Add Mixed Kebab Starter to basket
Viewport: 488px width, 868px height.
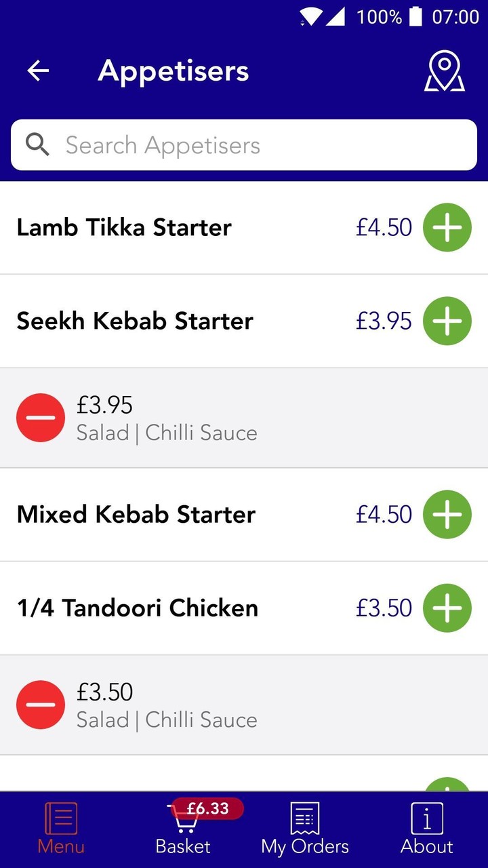point(447,515)
